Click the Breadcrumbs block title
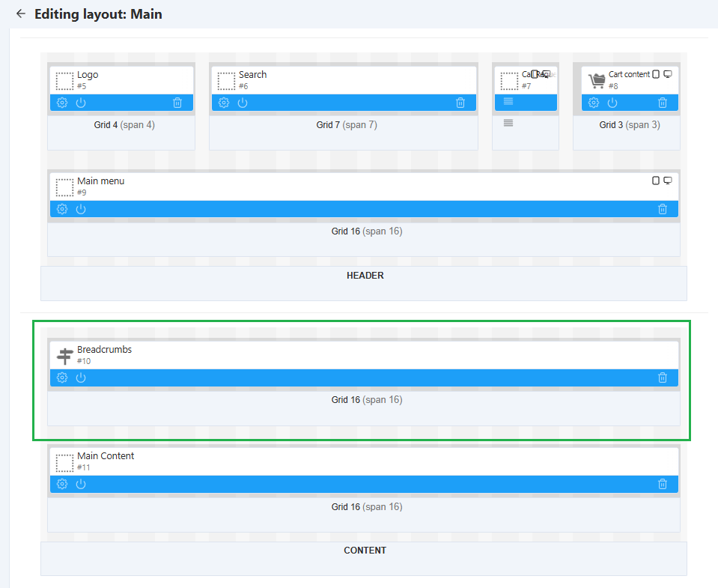This screenshot has width=718, height=588. click(104, 349)
